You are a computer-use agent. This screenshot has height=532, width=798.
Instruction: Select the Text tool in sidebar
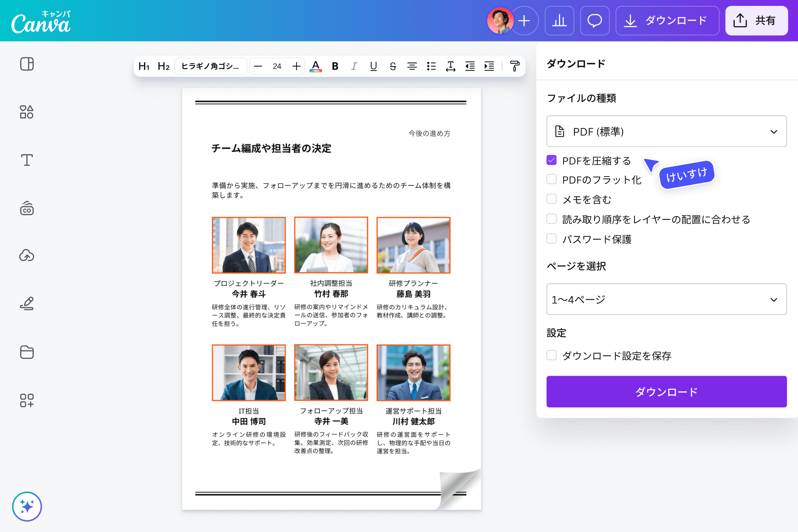27,160
